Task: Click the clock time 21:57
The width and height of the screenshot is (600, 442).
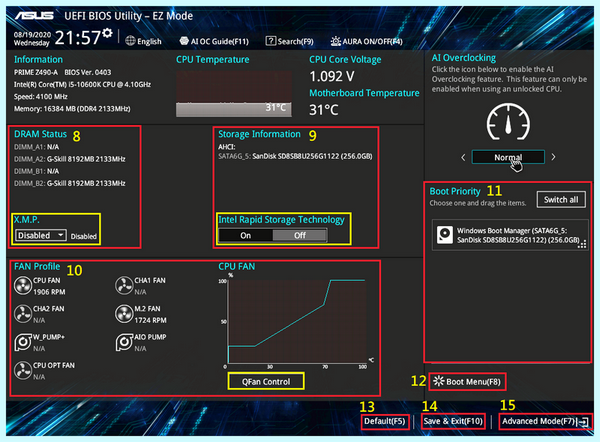Action: (78, 38)
